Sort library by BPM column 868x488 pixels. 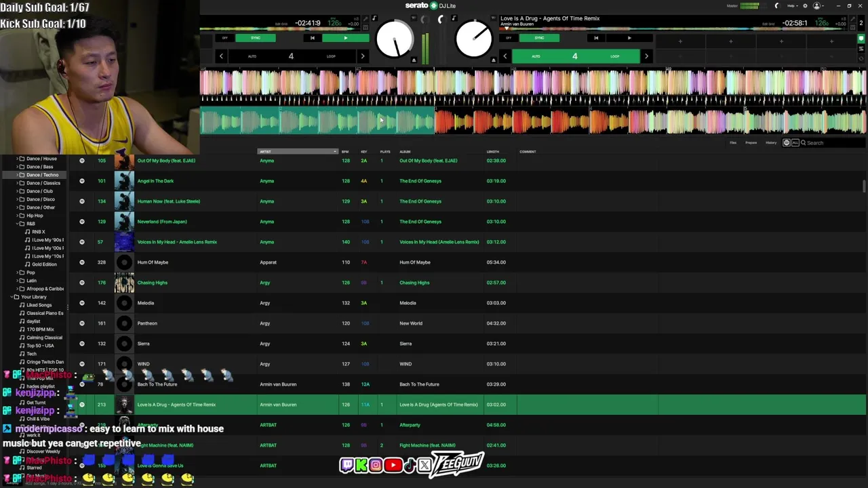point(345,152)
